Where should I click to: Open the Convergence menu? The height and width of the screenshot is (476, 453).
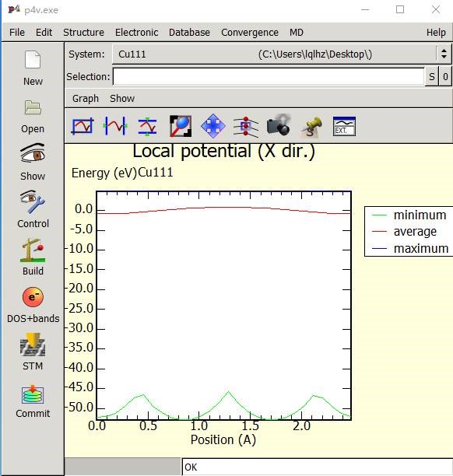pyautogui.click(x=250, y=32)
